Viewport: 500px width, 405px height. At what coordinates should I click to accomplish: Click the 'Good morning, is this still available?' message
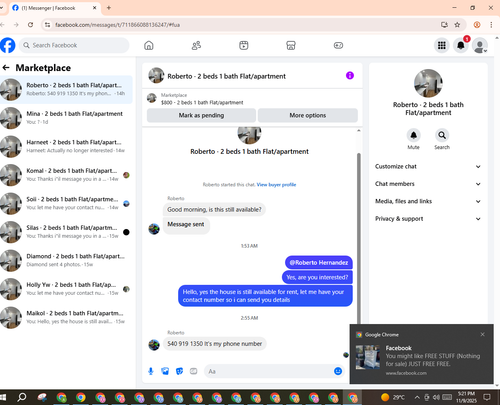[x=214, y=210]
